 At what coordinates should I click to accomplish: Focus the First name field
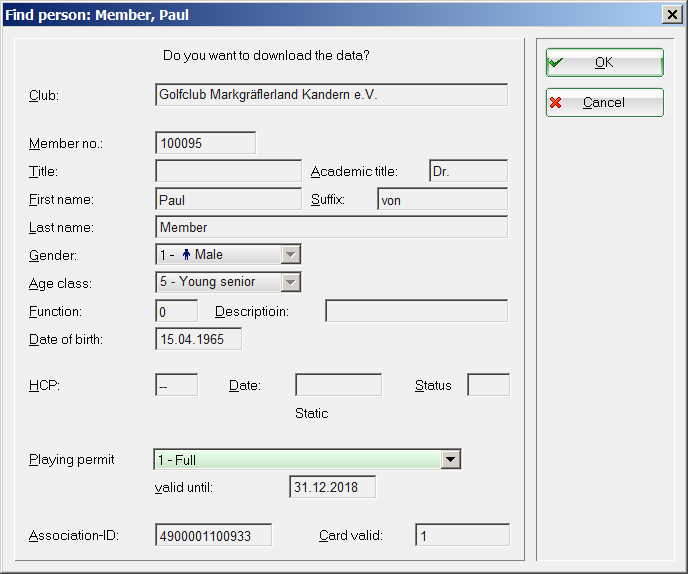(x=228, y=199)
